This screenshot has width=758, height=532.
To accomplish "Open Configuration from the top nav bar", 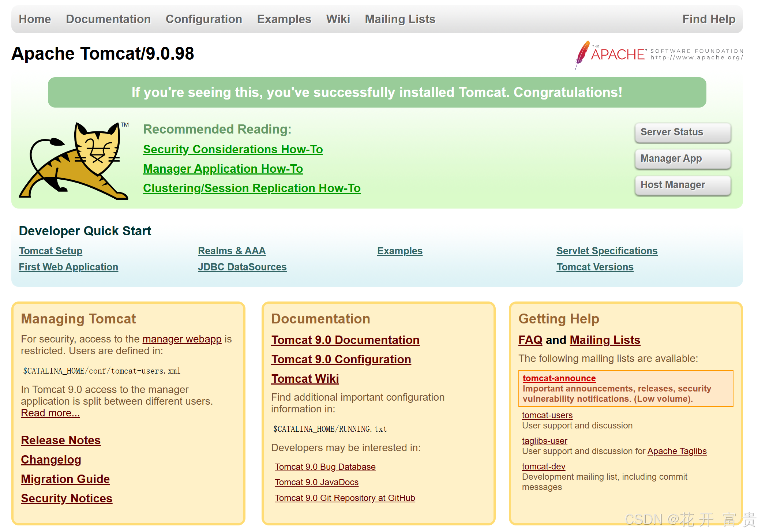I will pos(204,19).
